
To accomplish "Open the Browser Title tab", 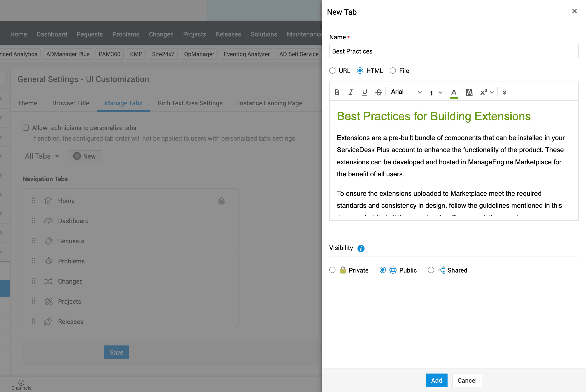I will (x=71, y=103).
